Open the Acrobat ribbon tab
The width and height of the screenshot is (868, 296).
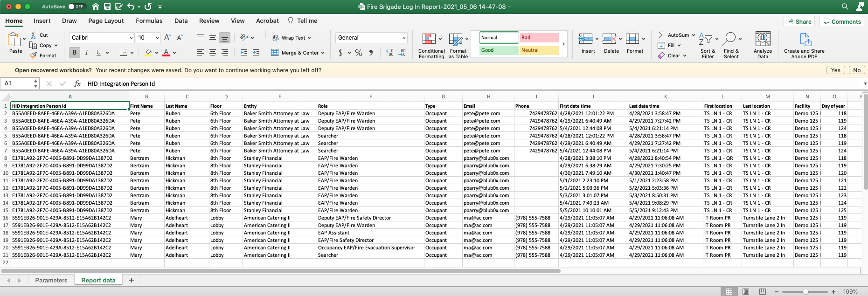point(267,21)
